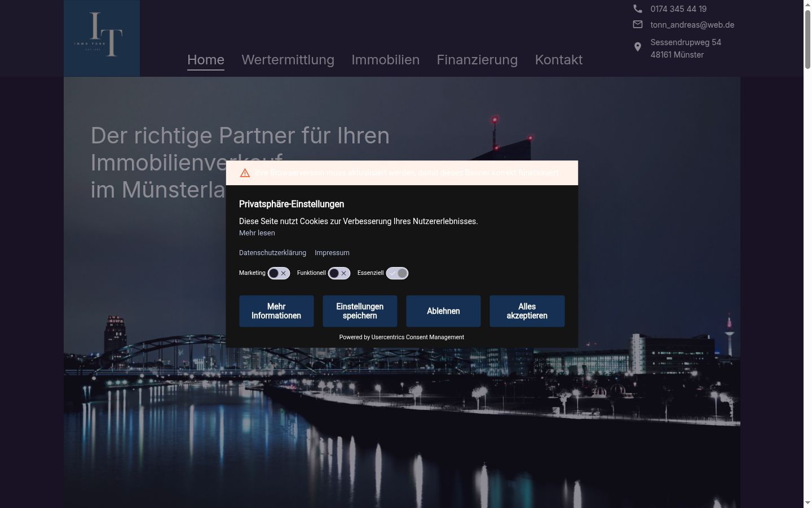812x508 pixels.
Task: Click the Privatsphäre-Einstellungen heading
Action: 292,204
